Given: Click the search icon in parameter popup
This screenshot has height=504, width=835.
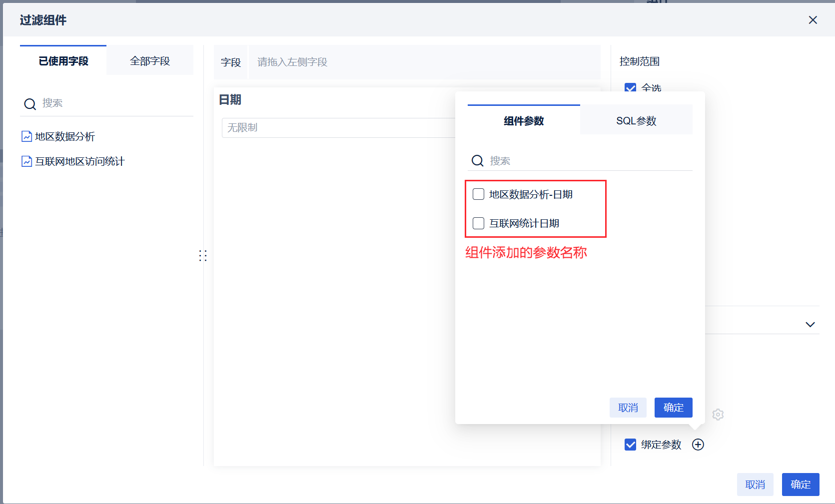Looking at the screenshot, I should pyautogui.click(x=478, y=161).
